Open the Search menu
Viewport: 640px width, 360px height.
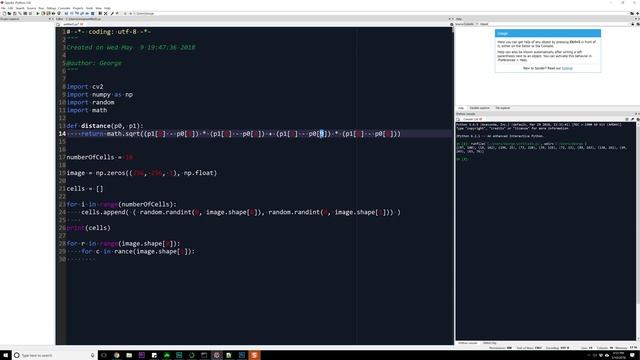tap(20, 8)
